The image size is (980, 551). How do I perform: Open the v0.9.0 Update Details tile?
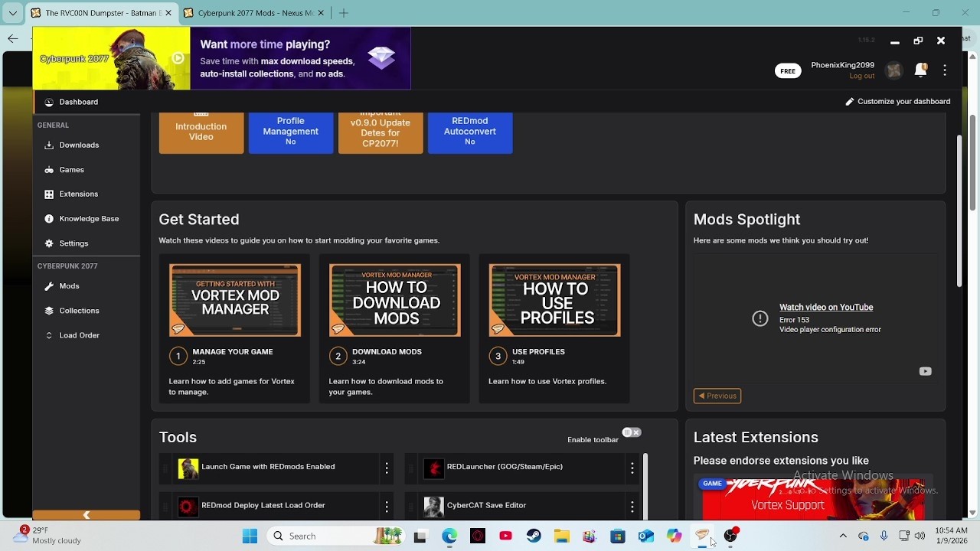(381, 132)
